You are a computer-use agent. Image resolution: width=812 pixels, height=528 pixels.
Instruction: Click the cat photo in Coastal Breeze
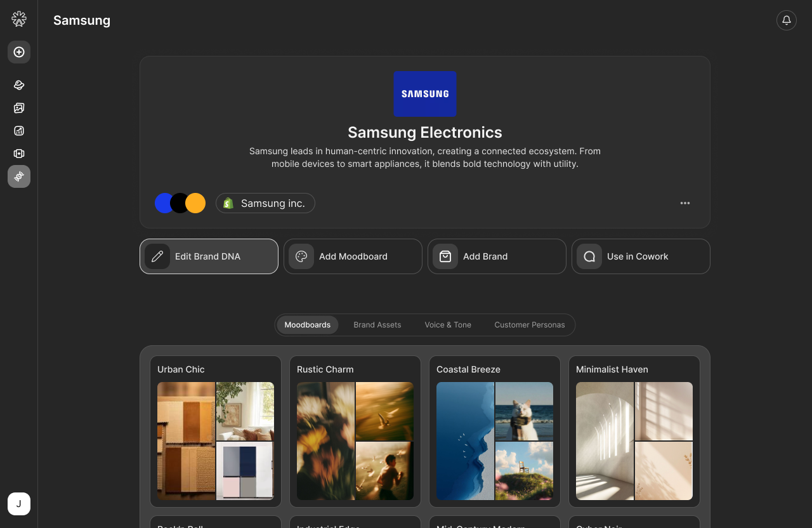[524, 411]
